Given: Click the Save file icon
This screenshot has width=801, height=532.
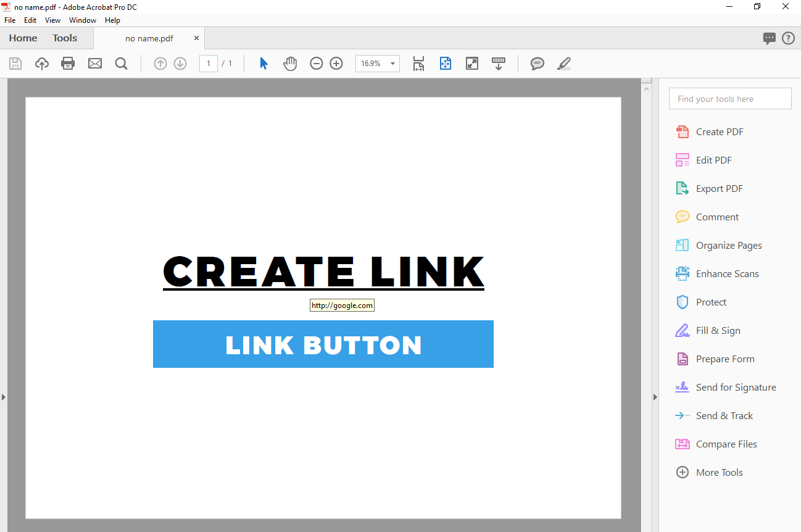Looking at the screenshot, I should tap(15, 64).
